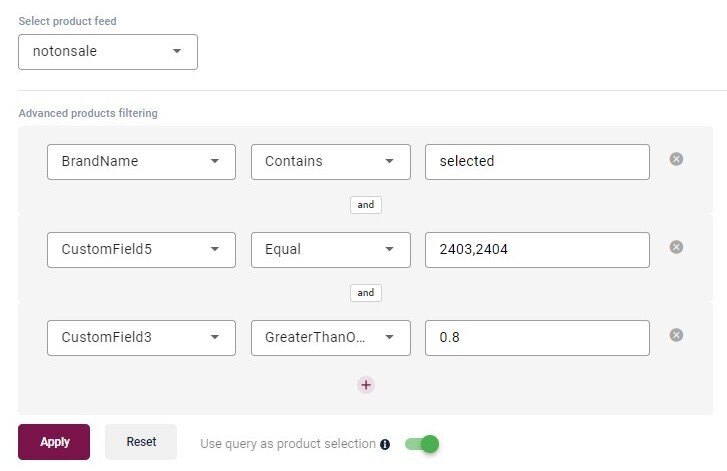The width and height of the screenshot is (727, 471).
Task: Click info icon beside product selection label
Action: 385,444
